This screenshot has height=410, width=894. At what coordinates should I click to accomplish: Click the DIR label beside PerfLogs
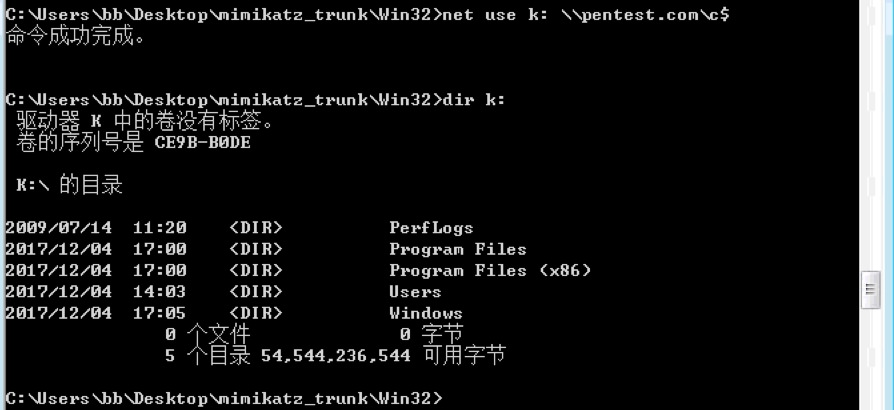pyautogui.click(x=256, y=228)
